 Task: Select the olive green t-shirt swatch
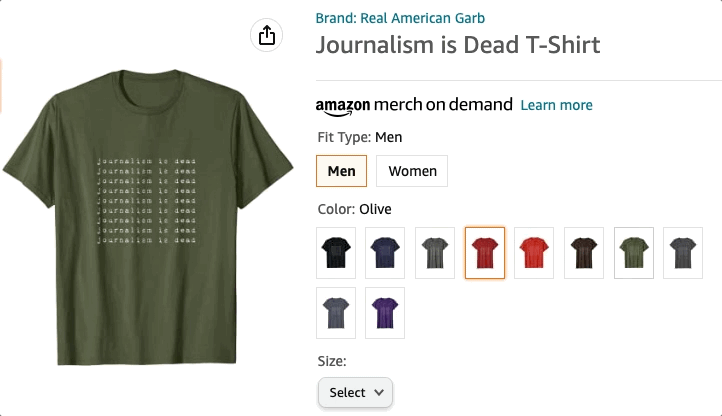[633, 253]
